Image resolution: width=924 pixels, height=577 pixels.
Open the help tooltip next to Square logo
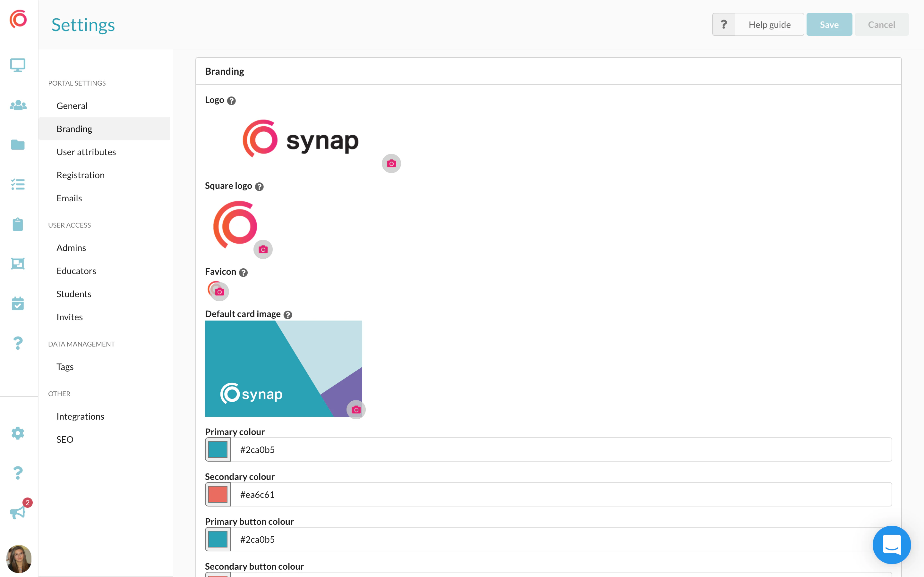260,187
